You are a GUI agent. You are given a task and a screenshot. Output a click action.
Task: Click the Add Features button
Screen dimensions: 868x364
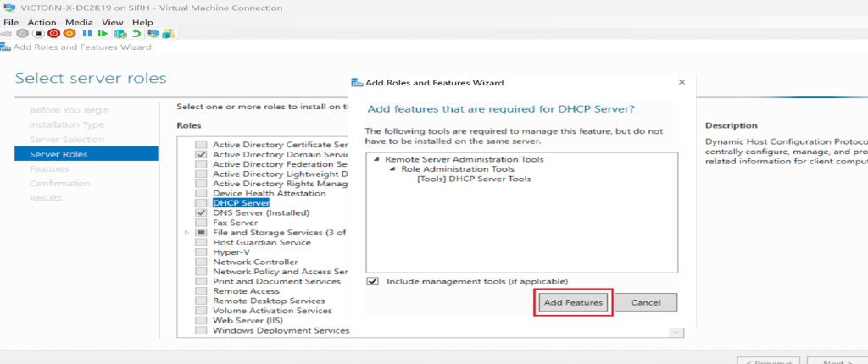573,302
